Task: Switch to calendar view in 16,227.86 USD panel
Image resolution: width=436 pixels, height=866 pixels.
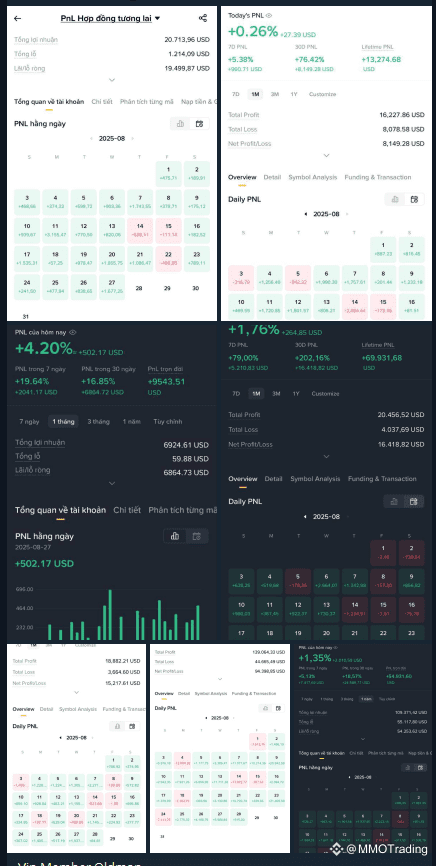Action: (x=414, y=199)
